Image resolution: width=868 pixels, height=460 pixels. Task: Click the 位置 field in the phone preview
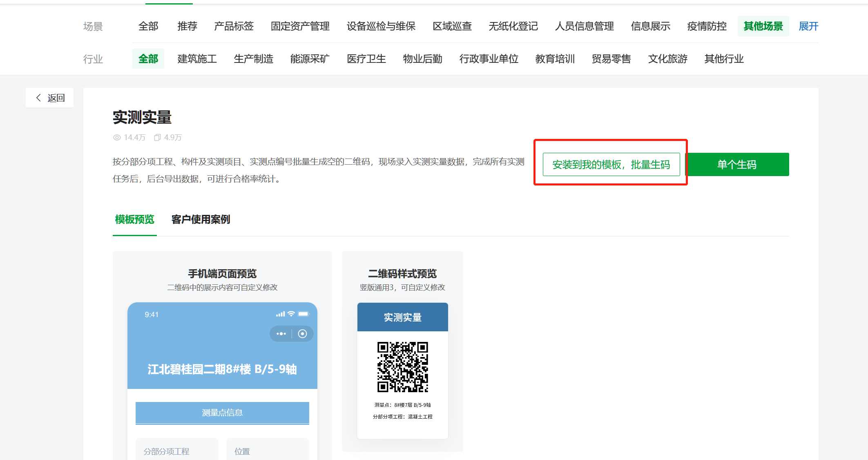pyautogui.click(x=268, y=451)
